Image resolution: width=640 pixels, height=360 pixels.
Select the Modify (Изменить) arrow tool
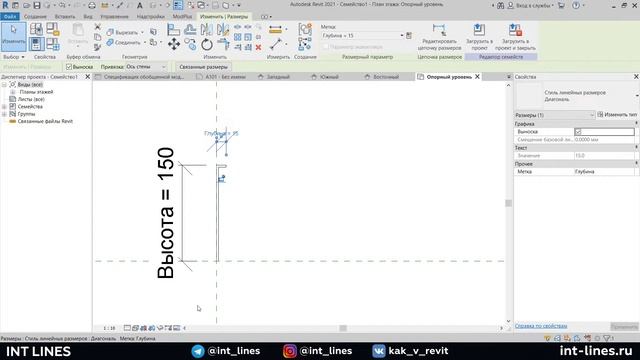pyautogui.click(x=13, y=37)
